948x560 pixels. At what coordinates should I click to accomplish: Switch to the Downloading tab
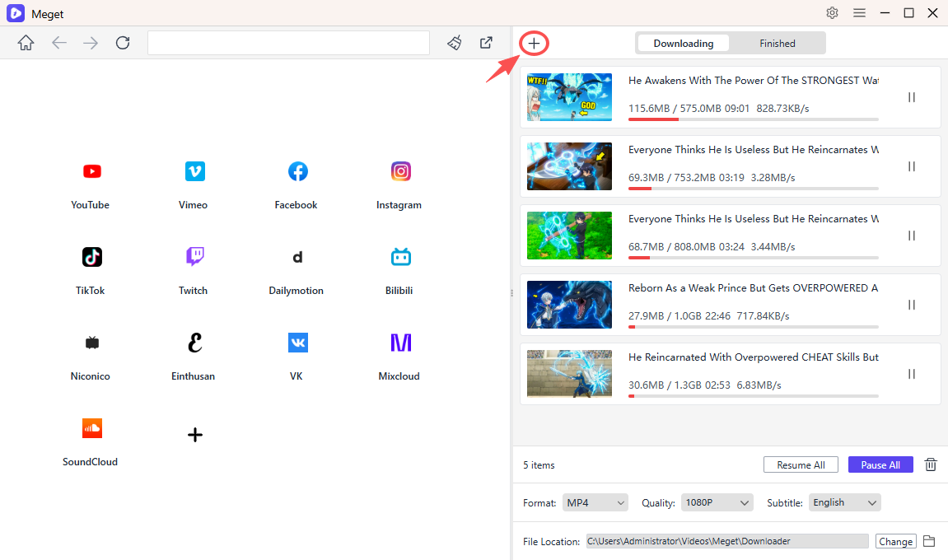tap(683, 44)
